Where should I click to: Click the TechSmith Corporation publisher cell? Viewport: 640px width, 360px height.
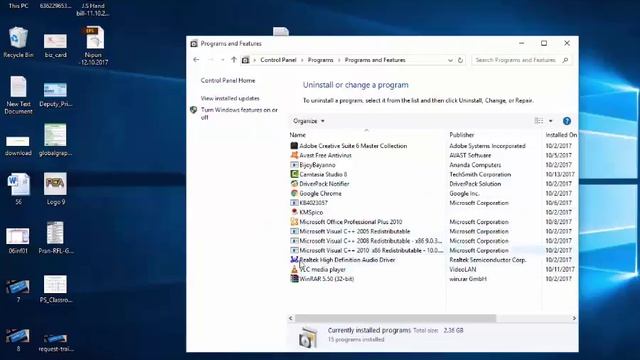click(x=480, y=174)
